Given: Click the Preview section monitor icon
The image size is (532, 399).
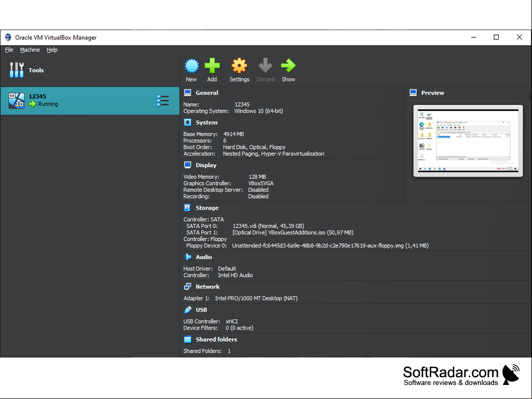Looking at the screenshot, I should (413, 93).
